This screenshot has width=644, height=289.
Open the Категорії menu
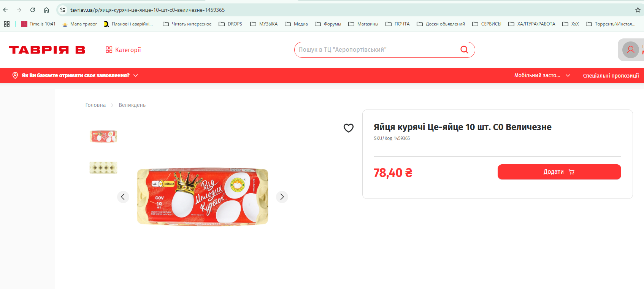[x=123, y=50]
